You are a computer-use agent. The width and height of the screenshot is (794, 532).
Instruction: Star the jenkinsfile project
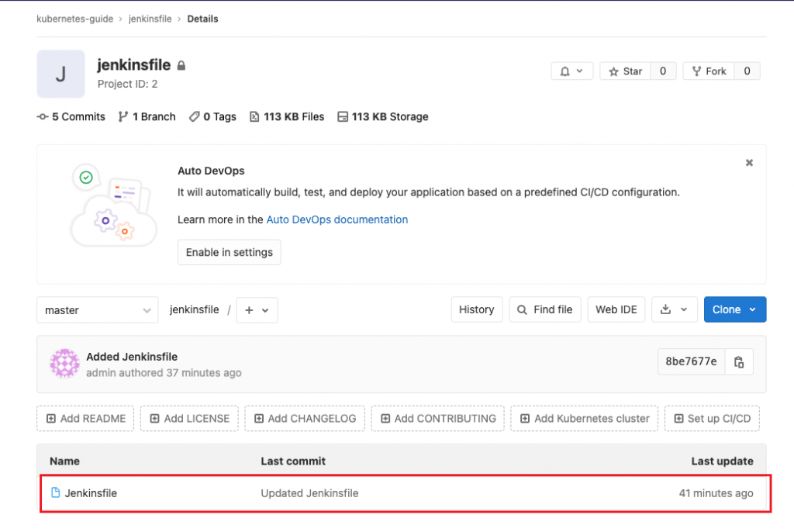tap(625, 71)
